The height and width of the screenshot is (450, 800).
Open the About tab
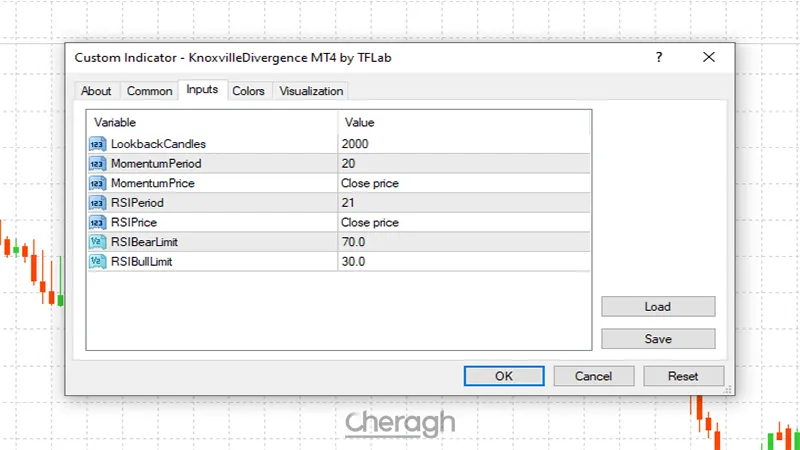click(x=96, y=91)
